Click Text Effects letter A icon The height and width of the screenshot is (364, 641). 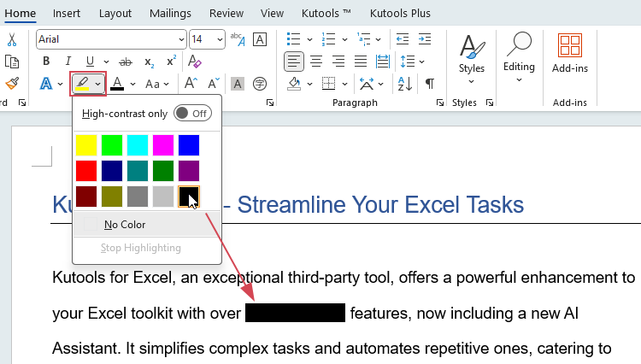(46, 84)
